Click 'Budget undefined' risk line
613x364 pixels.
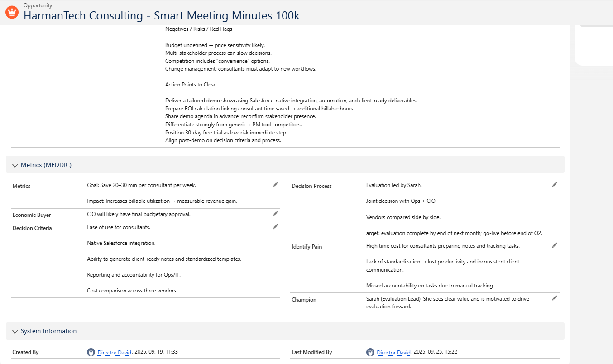pyautogui.click(x=215, y=45)
